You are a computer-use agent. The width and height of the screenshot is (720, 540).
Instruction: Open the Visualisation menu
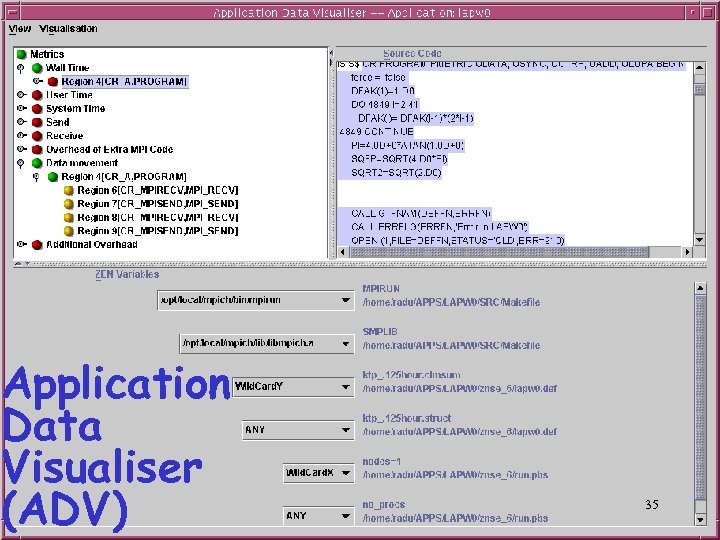point(68,28)
